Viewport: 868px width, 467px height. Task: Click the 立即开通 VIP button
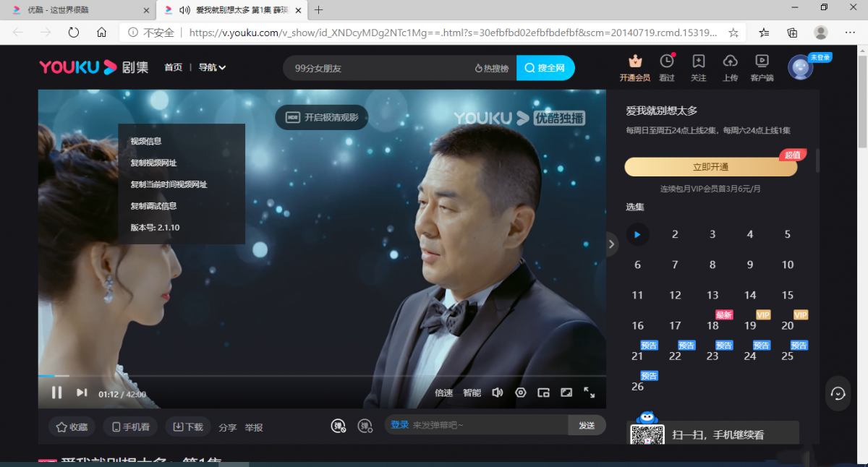tap(710, 167)
